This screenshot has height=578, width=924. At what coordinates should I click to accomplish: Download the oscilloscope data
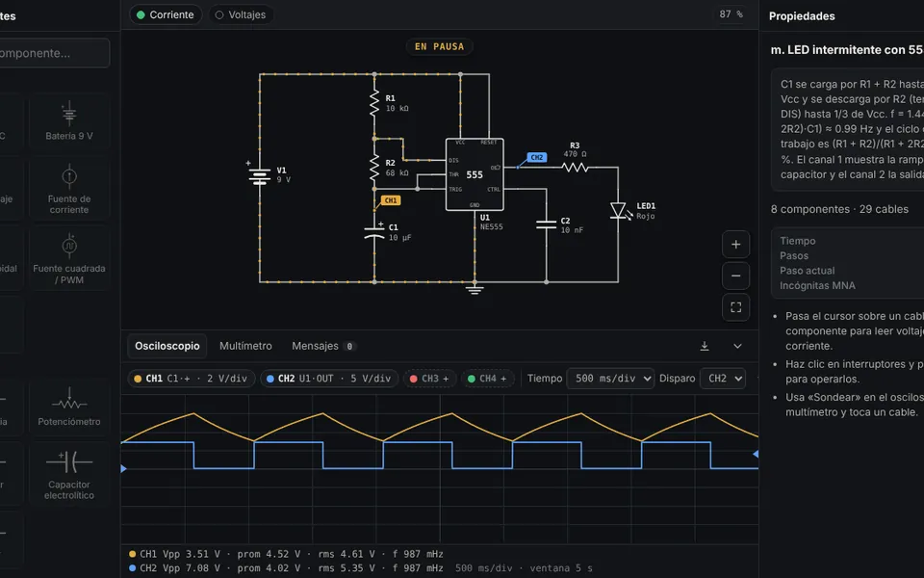[x=705, y=346]
